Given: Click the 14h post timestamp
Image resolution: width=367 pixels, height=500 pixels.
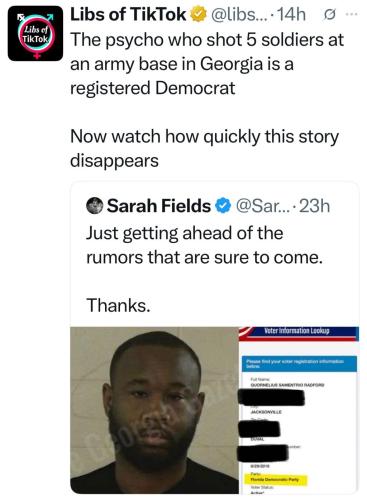Looking at the screenshot, I should pos(291,15).
